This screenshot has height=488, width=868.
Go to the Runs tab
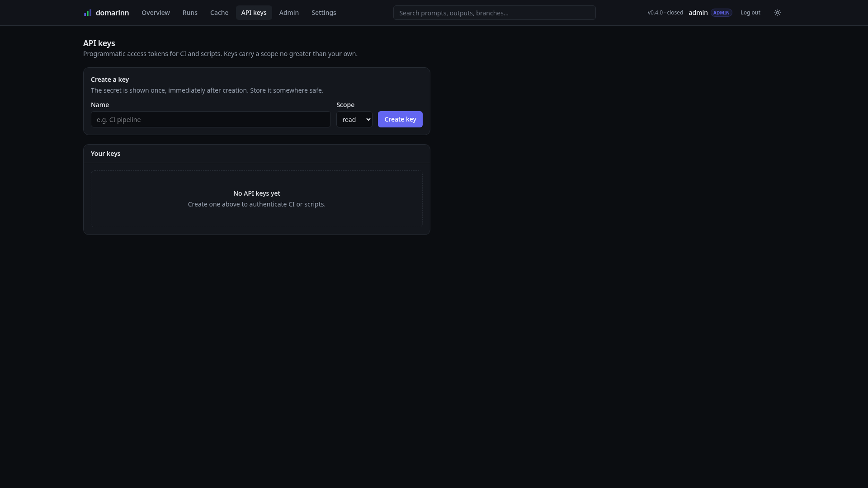190,13
